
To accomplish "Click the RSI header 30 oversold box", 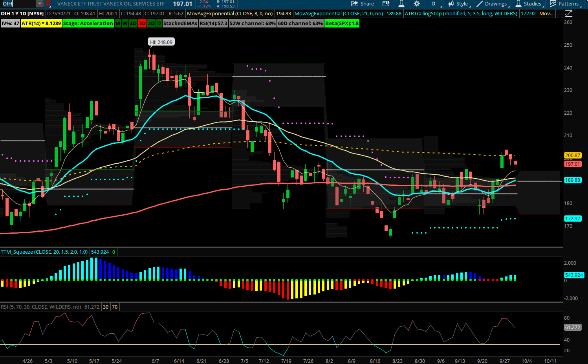I will [106, 307].
